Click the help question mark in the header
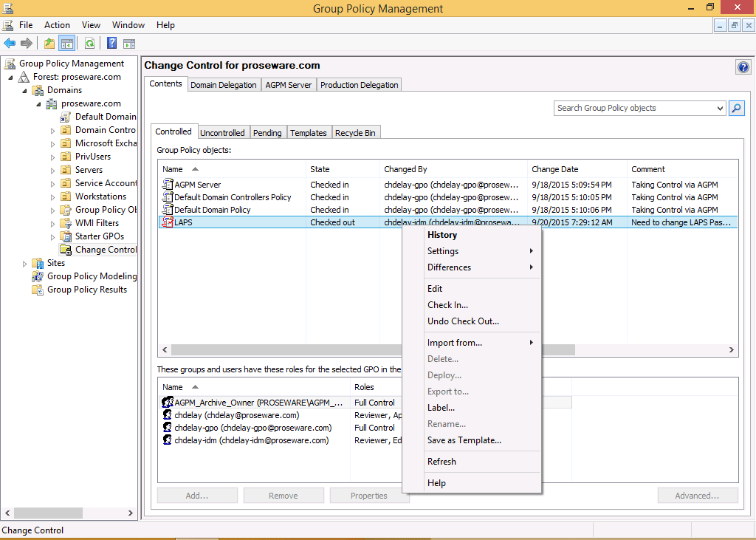Image resolution: width=756 pixels, height=540 pixels. click(x=743, y=67)
